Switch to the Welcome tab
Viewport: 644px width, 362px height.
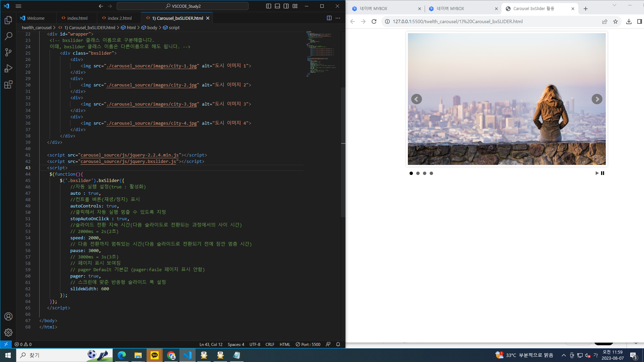pos(36,18)
